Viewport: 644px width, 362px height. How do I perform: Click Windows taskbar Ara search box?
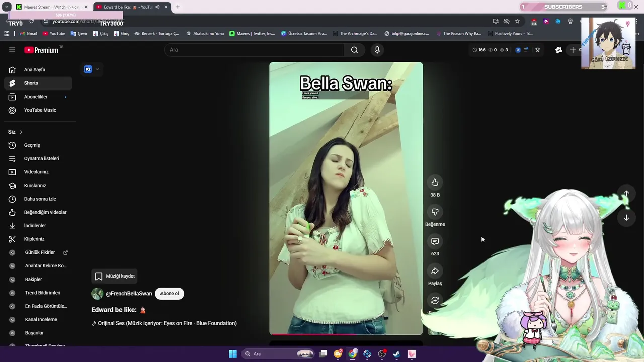tap(279, 354)
